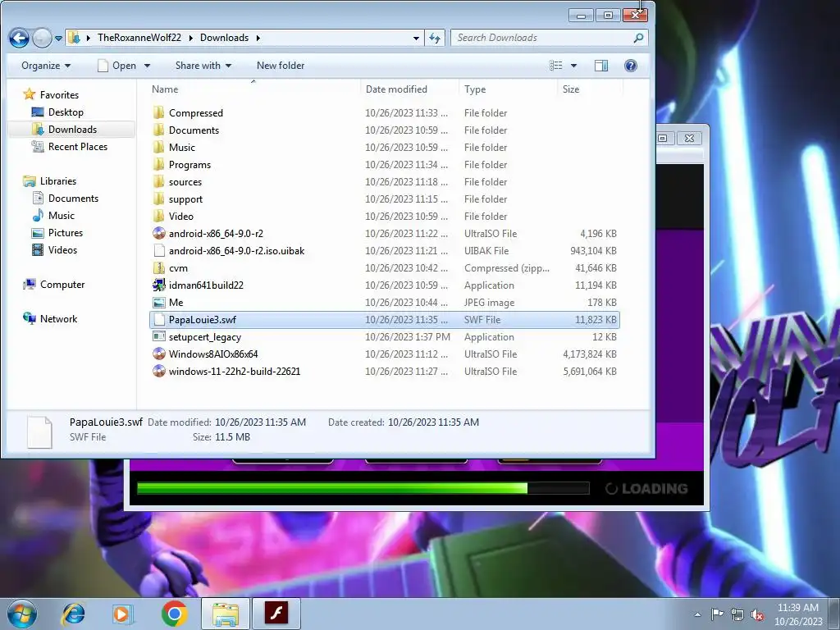Expand the Open button dropdown arrow

(148, 66)
